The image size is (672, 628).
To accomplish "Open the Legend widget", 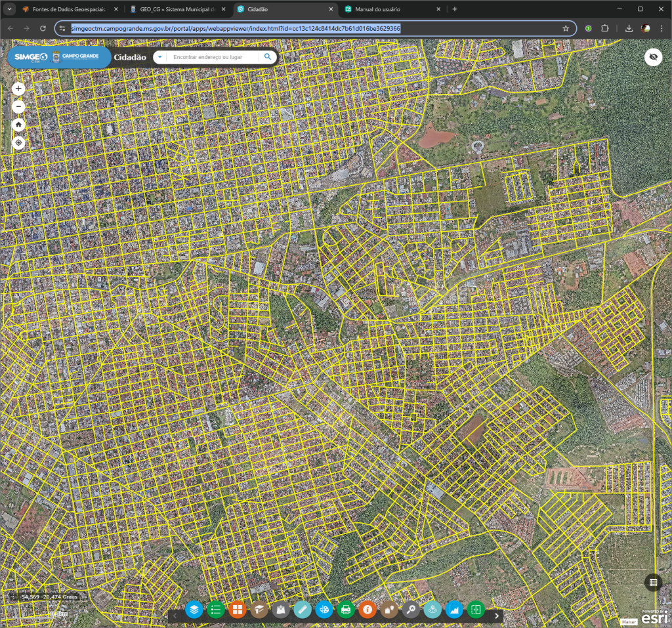I will 216,610.
